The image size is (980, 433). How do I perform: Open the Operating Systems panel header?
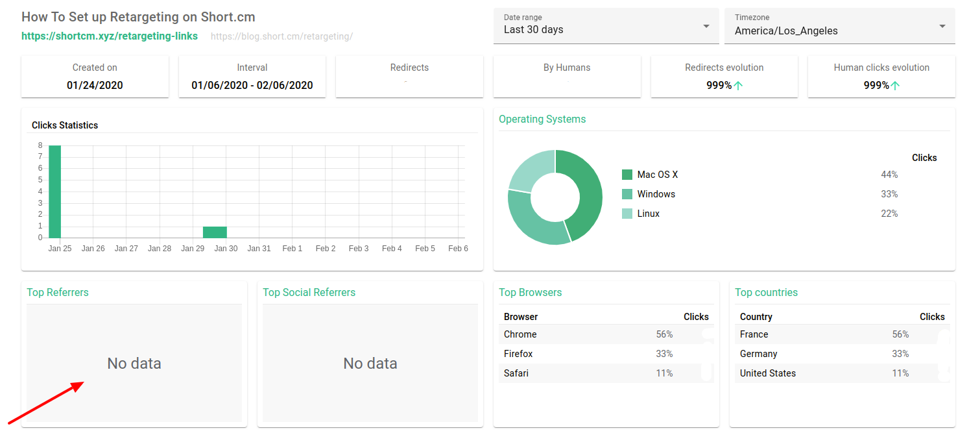542,119
